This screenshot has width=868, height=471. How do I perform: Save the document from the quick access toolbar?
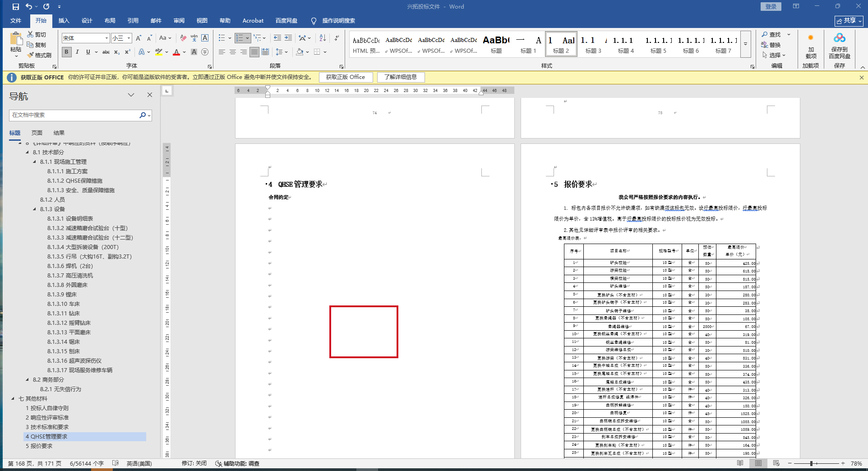tap(16, 7)
